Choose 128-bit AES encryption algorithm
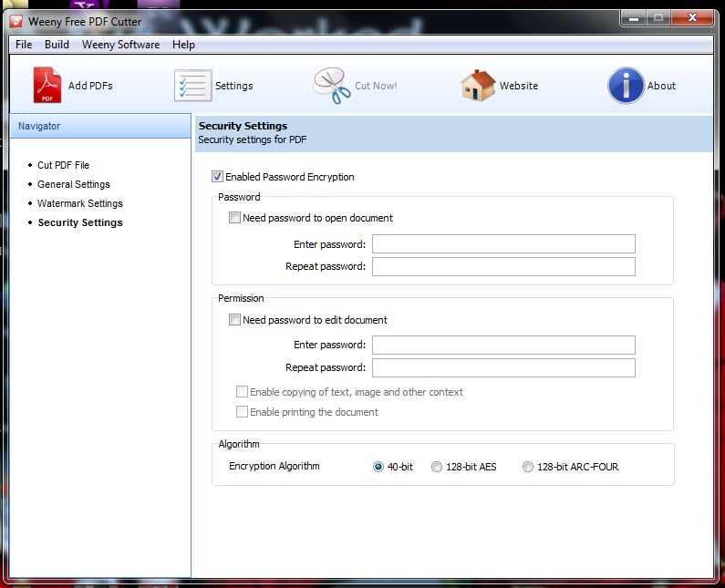The height and width of the screenshot is (588, 725). coord(437,467)
